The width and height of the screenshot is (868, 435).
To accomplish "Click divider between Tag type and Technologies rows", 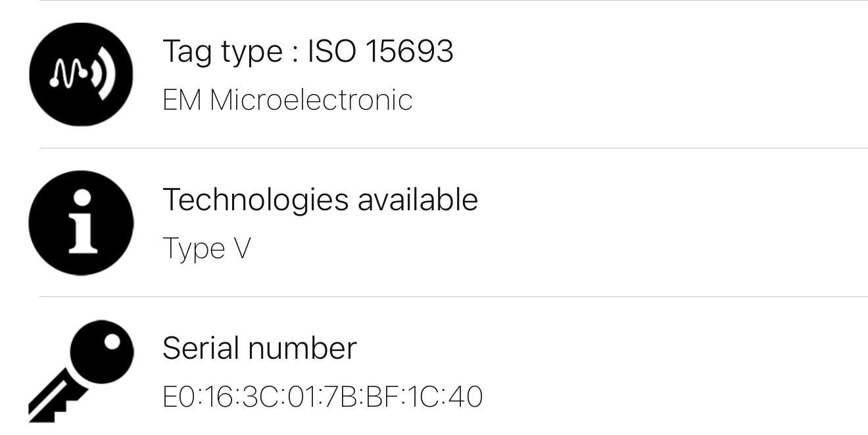I will pyautogui.click(x=454, y=149).
